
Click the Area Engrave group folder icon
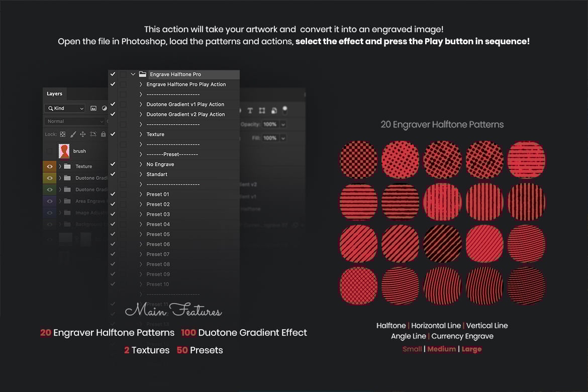click(x=67, y=201)
